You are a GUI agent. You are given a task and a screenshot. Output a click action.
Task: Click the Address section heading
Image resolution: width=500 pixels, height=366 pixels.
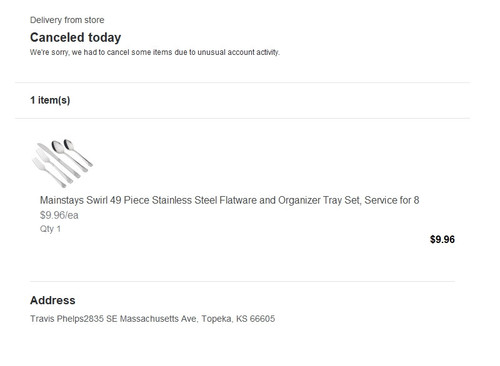53,300
